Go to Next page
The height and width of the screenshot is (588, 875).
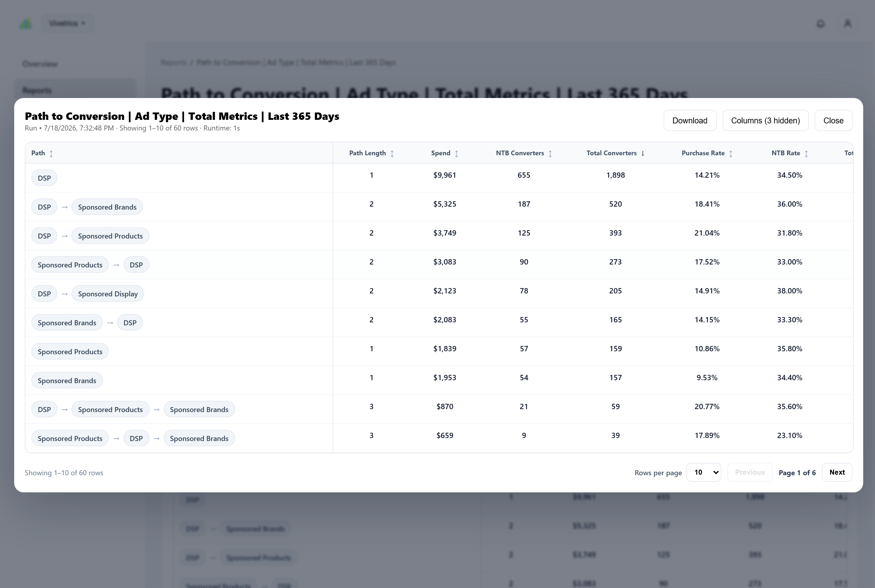[x=837, y=472]
